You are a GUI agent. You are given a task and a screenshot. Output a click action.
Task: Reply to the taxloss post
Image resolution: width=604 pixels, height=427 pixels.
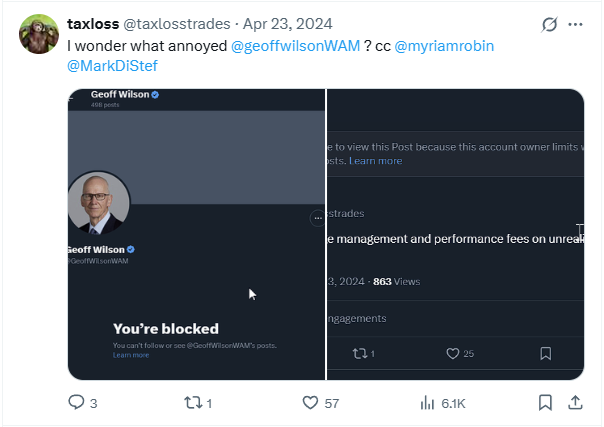click(x=76, y=403)
